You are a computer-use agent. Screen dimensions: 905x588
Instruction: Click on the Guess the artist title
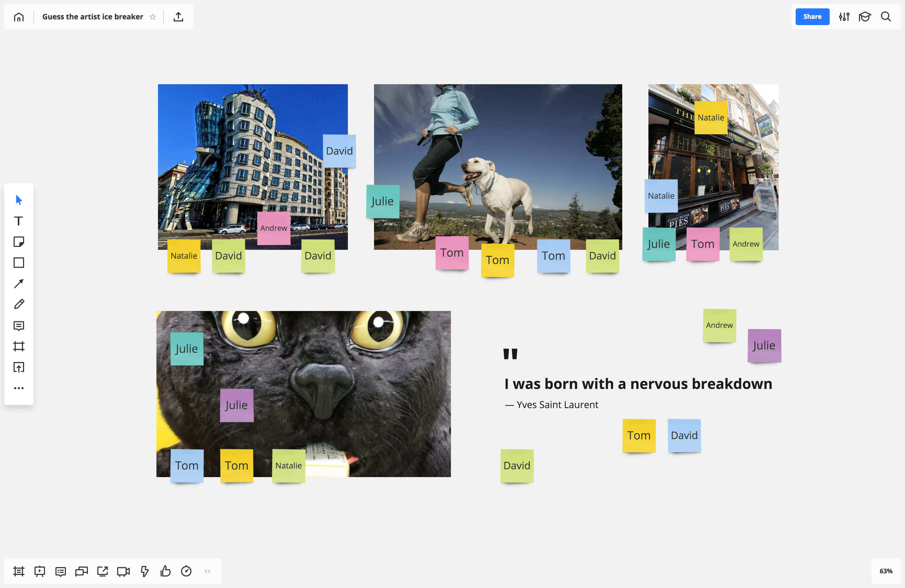pos(92,16)
